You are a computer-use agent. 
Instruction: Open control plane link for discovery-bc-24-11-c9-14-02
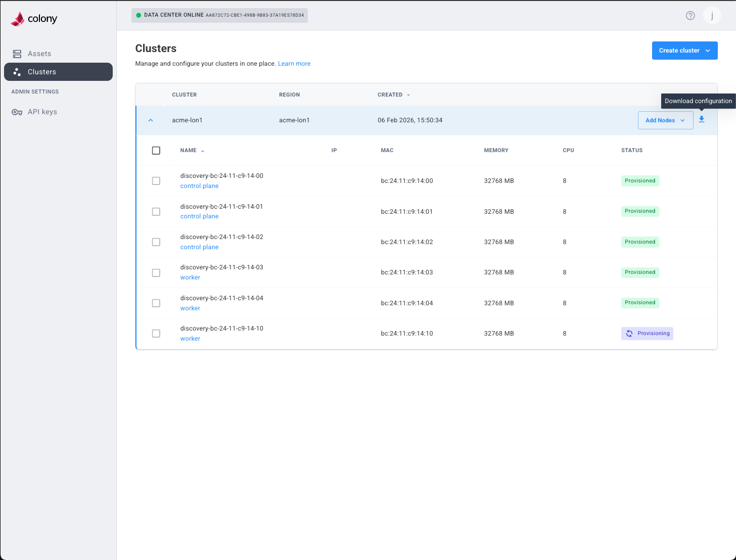(199, 247)
